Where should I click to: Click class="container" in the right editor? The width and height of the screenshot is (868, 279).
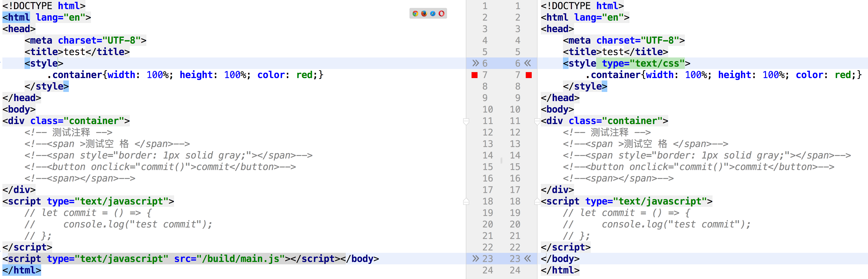point(615,121)
